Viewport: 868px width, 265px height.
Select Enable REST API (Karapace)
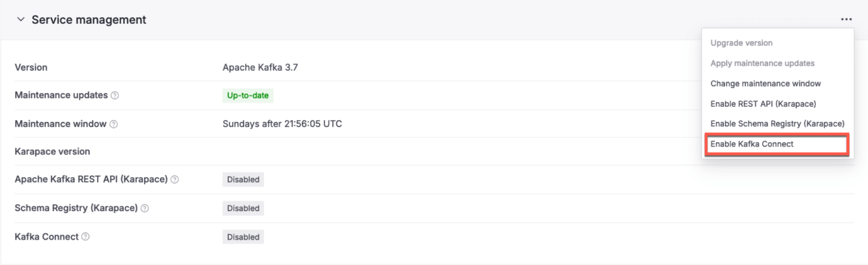click(763, 104)
